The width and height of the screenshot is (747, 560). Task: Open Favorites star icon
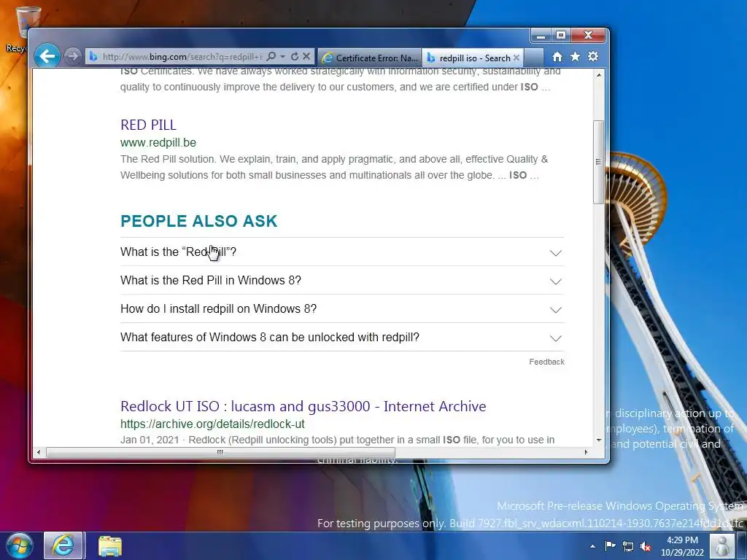point(575,57)
